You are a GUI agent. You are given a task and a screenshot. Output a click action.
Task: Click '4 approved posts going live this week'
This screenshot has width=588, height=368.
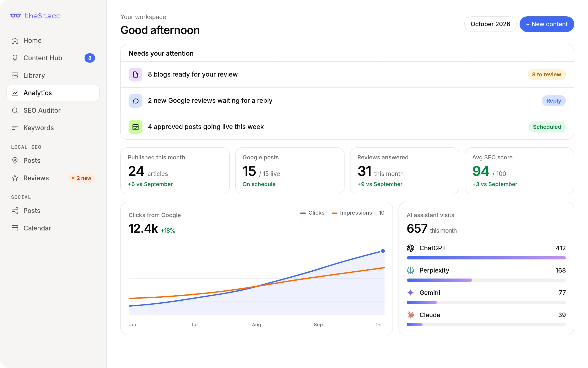(206, 127)
